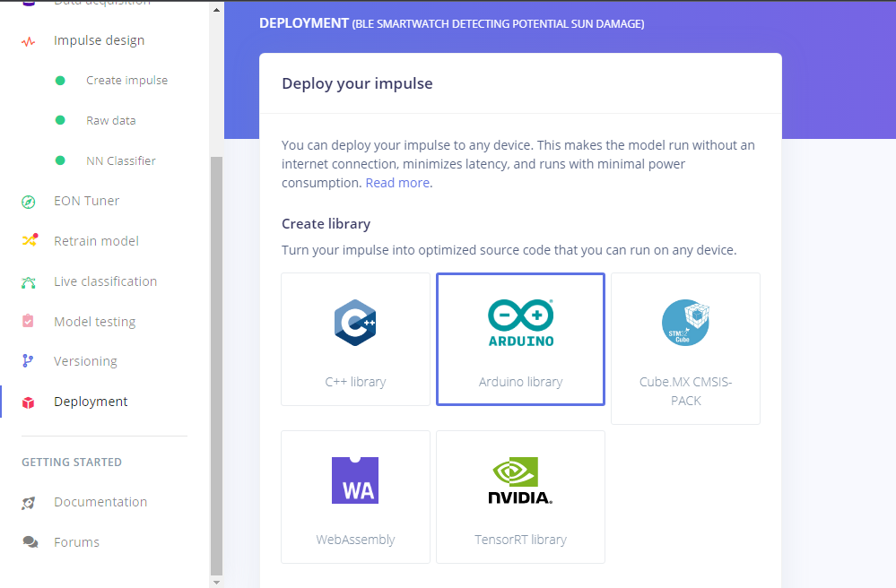Click the Live classification icon
Screen dimensions: 896x588
point(28,282)
